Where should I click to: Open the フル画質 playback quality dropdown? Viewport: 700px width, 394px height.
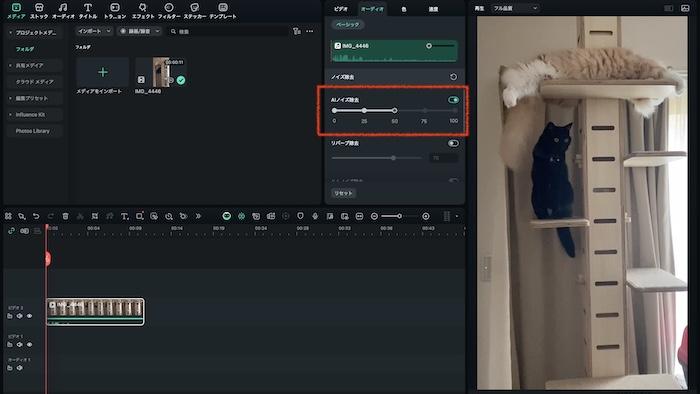[x=515, y=8]
